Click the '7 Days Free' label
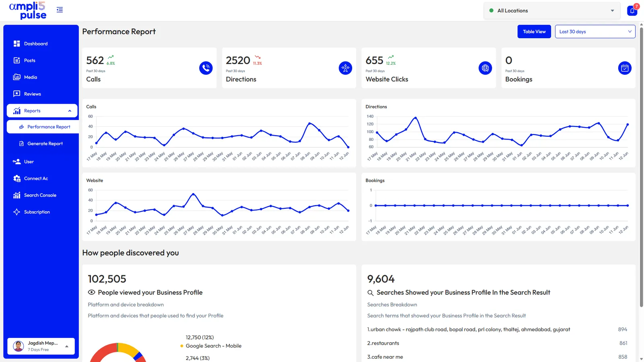 pyautogui.click(x=38, y=350)
